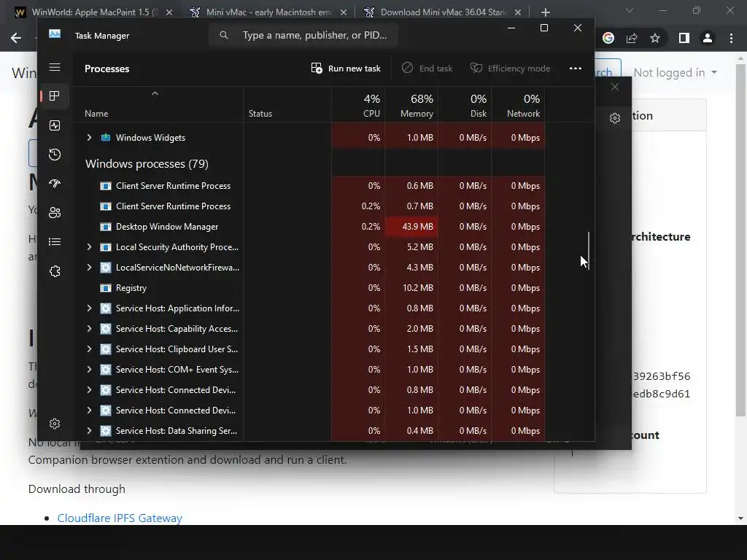Close the WinWorld browser tab

(x=169, y=12)
